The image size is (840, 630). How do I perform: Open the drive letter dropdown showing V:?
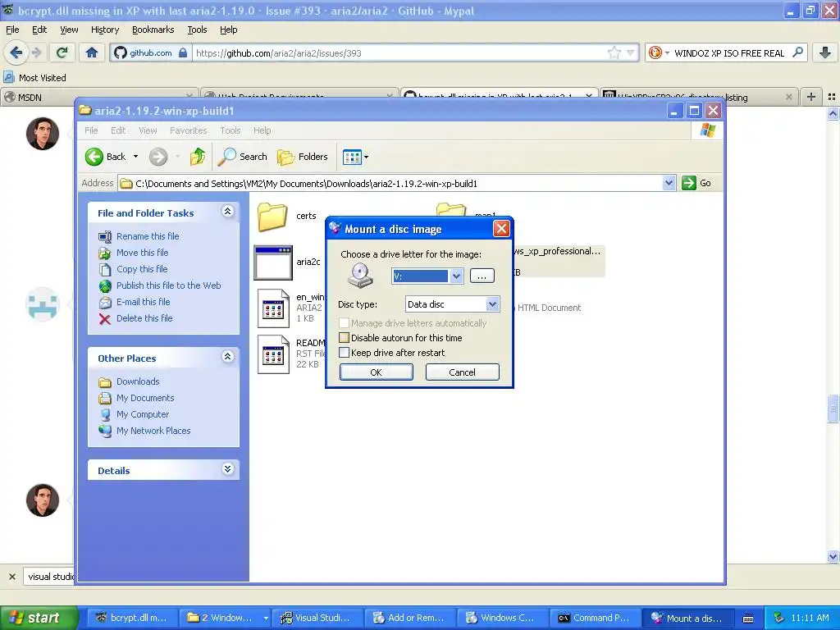pyautogui.click(x=456, y=276)
